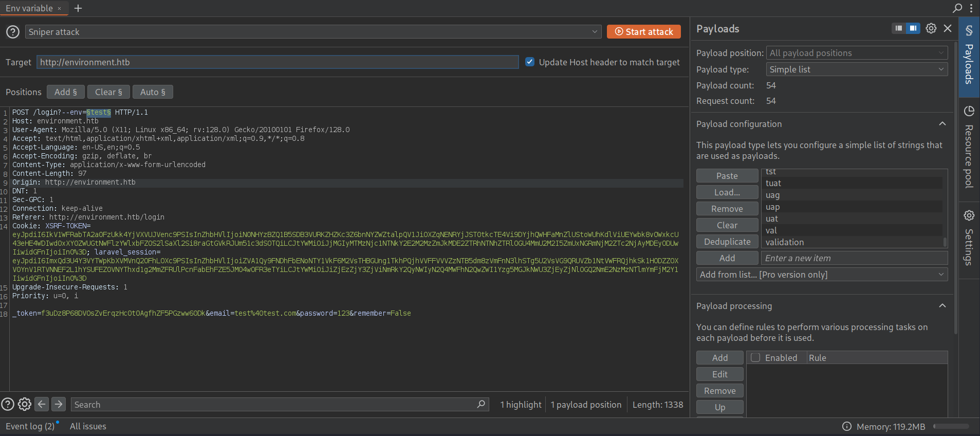Open All issues in status bar
Viewport: 980px width, 436px height.
(88, 426)
